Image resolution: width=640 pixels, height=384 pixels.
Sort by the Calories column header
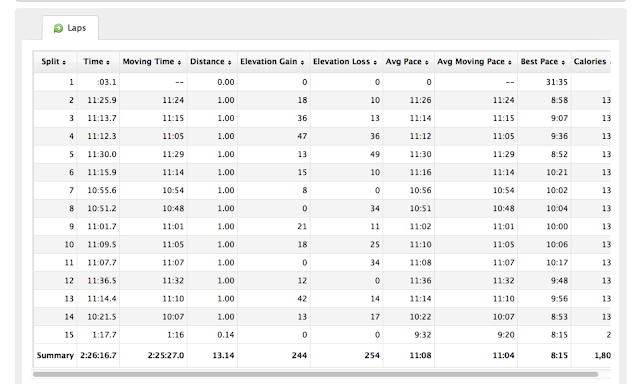(x=592, y=62)
